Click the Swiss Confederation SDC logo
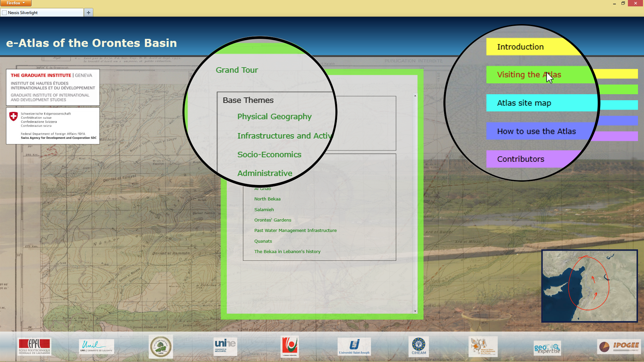 click(x=53, y=126)
